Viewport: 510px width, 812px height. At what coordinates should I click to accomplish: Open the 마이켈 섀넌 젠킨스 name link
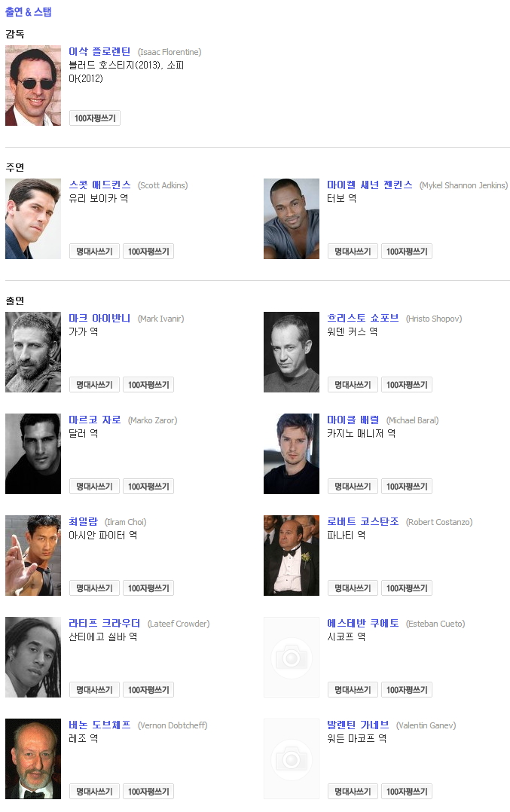(x=370, y=185)
